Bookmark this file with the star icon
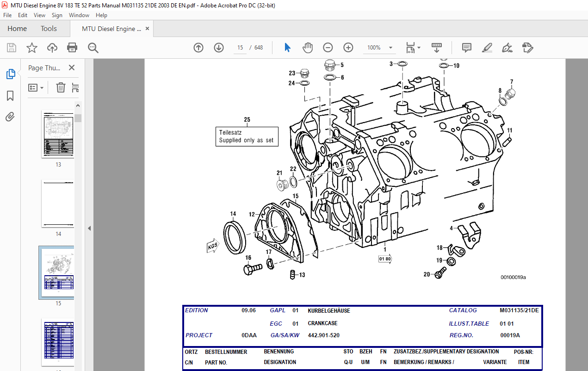The width and height of the screenshot is (588, 371). tap(31, 48)
